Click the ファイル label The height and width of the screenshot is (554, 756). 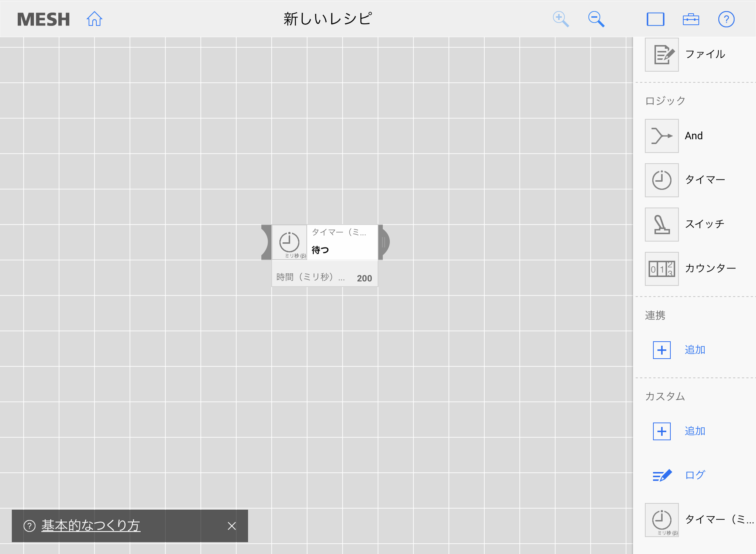point(705,54)
